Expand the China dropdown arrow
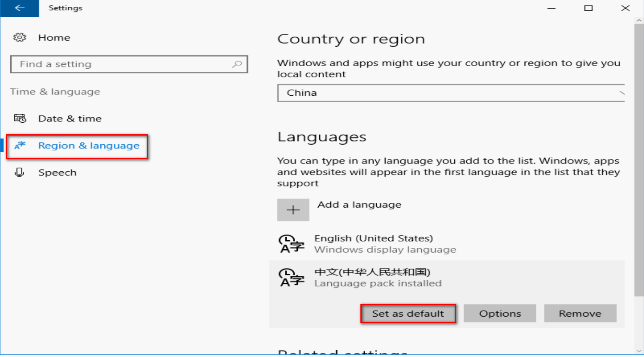Image resolution: width=644 pixels, height=357 pixels. 621,93
